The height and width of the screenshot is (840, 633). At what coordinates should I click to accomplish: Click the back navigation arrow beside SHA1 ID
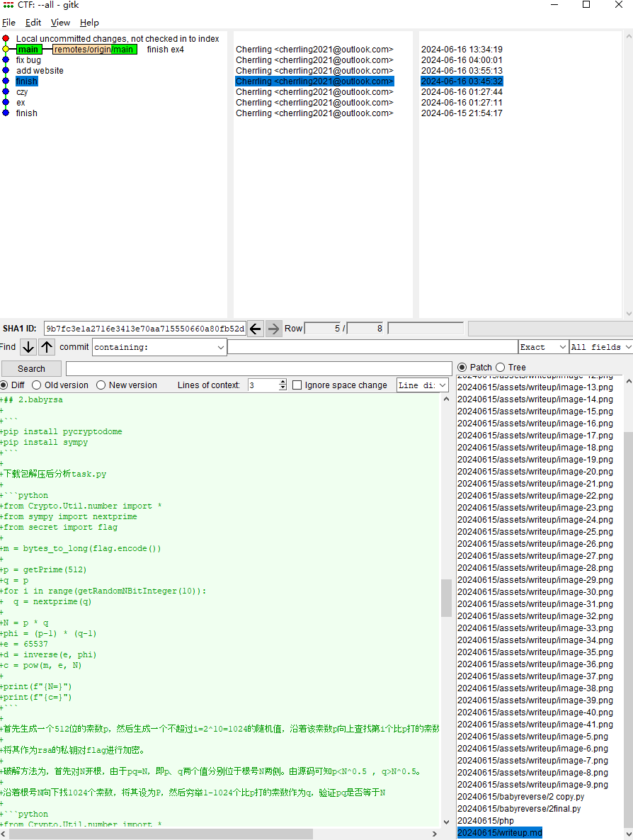[256, 329]
